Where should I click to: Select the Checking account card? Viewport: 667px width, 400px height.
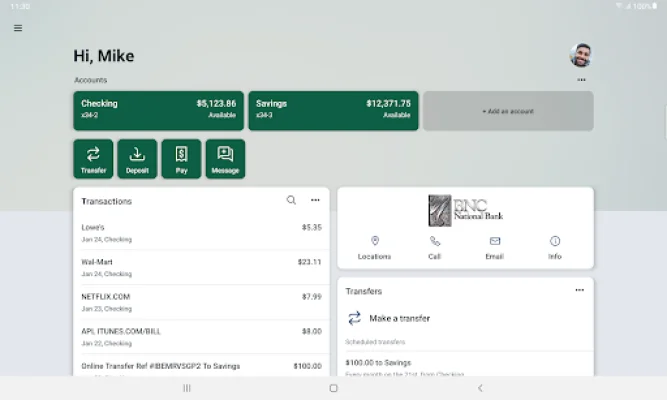tap(159, 111)
